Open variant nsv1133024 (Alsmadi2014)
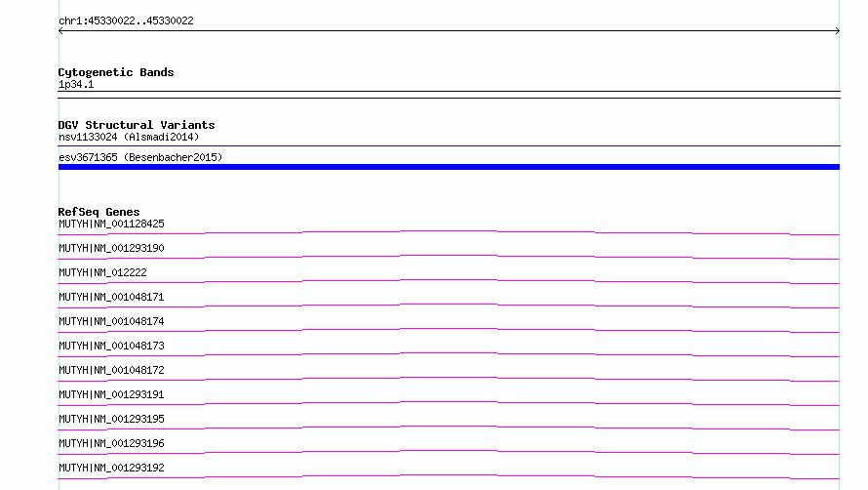The image size is (868, 490). (x=129, y=137)
